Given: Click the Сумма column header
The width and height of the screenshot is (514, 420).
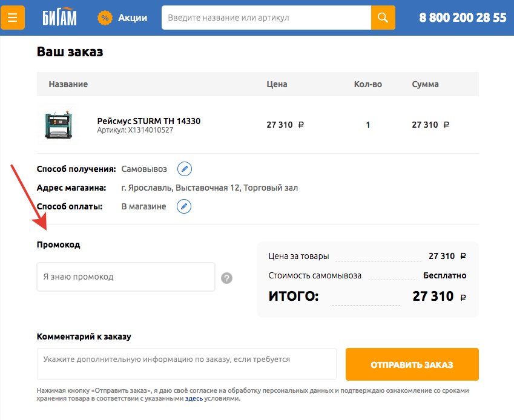Looking at the screenshot, I should pos(425,84).
